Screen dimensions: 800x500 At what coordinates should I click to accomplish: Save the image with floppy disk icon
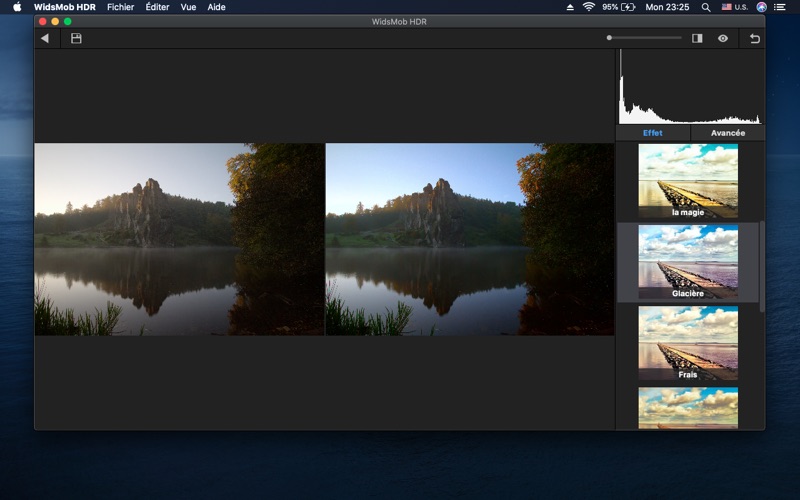click(76, 38)
